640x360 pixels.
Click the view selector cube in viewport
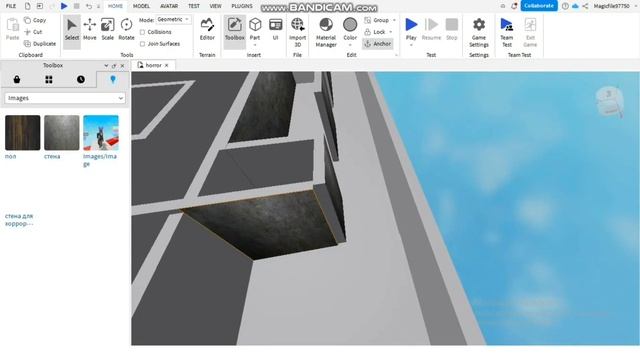click(x=610, y=101)
